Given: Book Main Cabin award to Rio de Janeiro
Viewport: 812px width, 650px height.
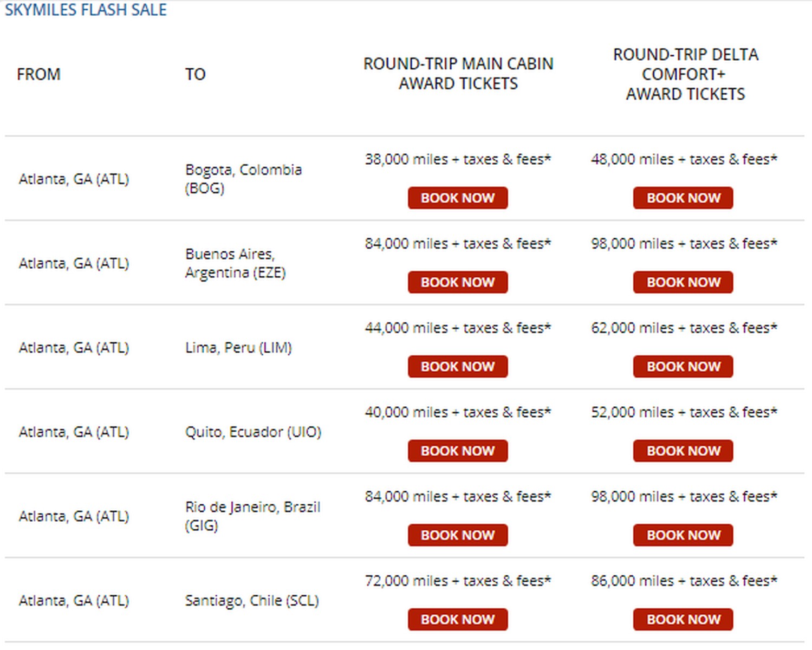Looking at the screenshot, I should coord(458,535).
